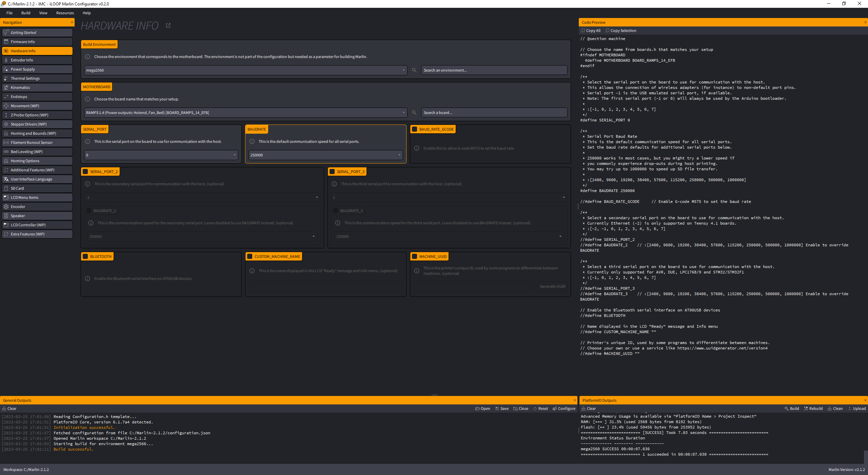The height and width of the screenshot is (475, 868).
Task: Click the BAUDRATE info icon
Action: coord(252,141)
